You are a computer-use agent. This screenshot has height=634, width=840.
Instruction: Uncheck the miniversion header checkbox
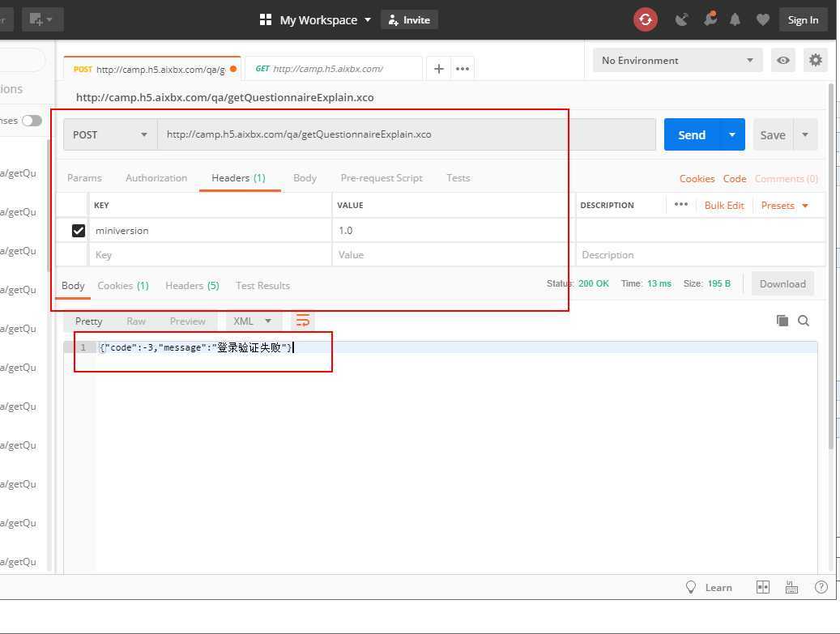coord(79,230)
